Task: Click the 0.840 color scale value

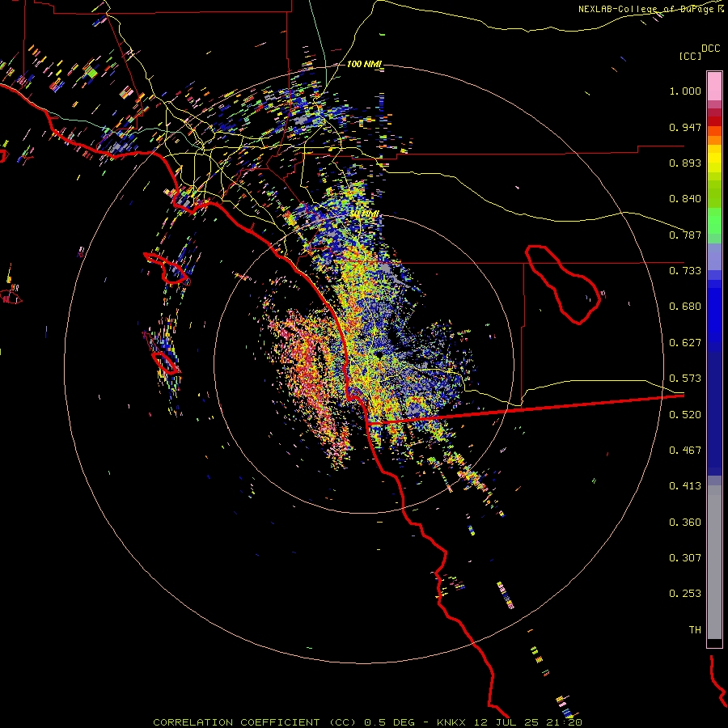Action: point(685,199)
